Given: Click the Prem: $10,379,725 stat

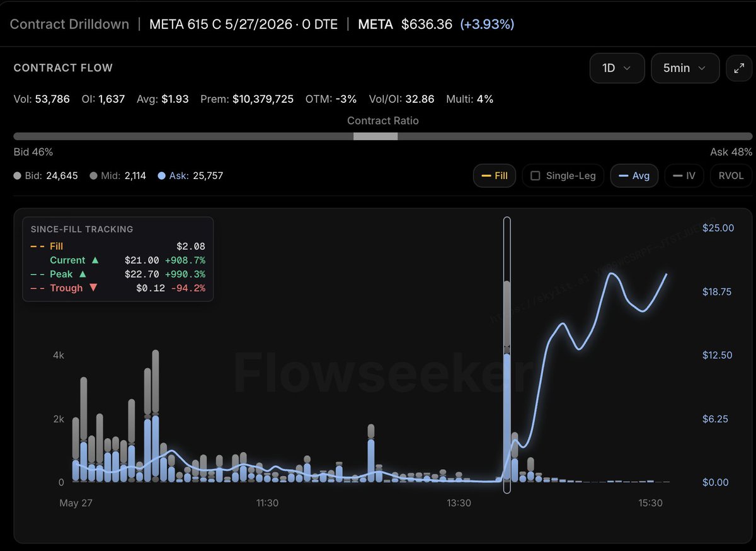Looking at the screenshot, I should coord(247,99).
